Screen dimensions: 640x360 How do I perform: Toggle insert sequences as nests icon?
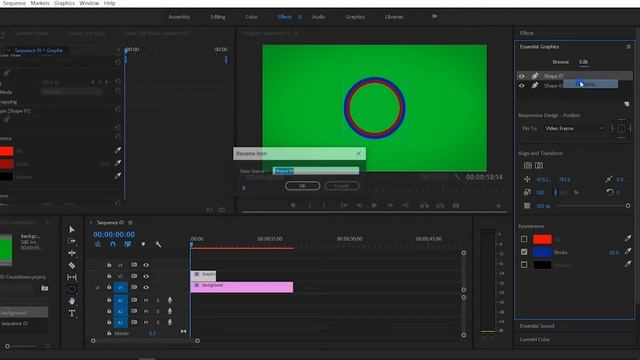(98, 244)
